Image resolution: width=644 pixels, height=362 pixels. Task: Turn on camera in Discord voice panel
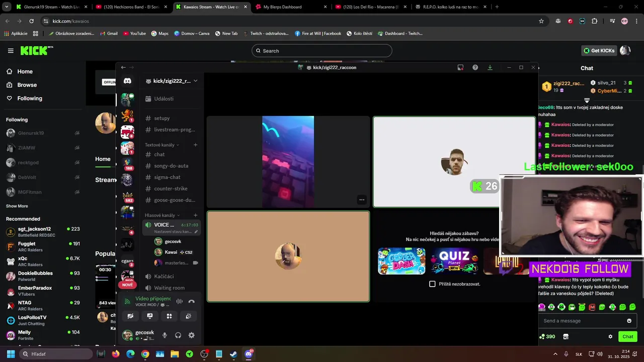(x=130, y=316)
